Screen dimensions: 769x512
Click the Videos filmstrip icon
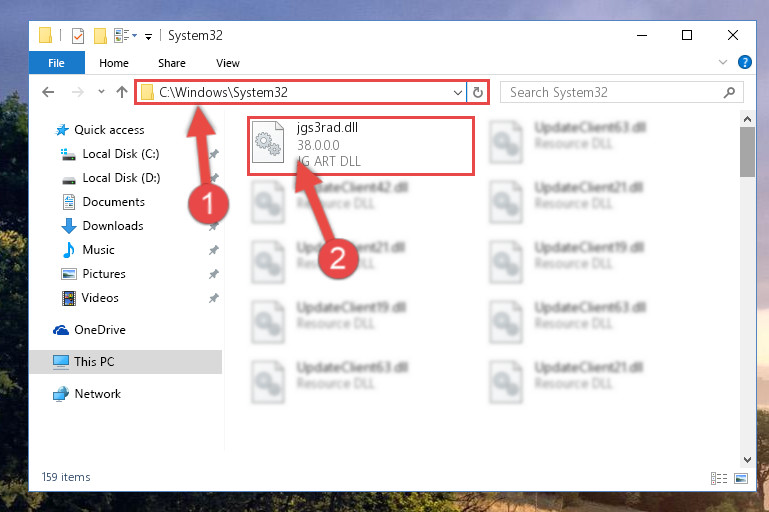(69, 298)
